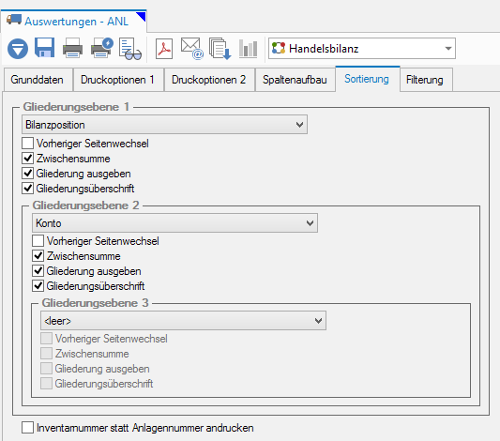Uncheck Gliederung ausgeben in Gliederungsebene 2
500x441 pixels.
38,271
